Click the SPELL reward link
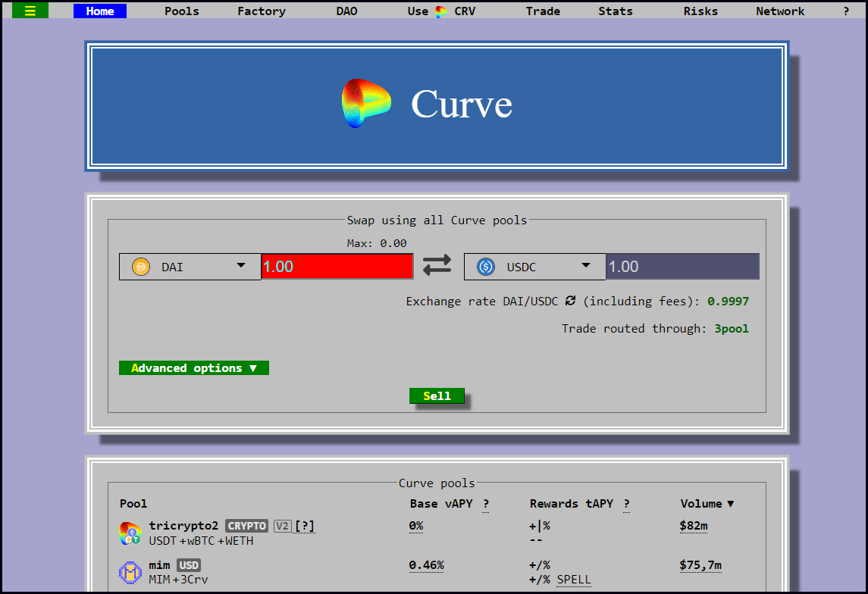The height and width of the screenshot is (594, 868). click(574, 580)
